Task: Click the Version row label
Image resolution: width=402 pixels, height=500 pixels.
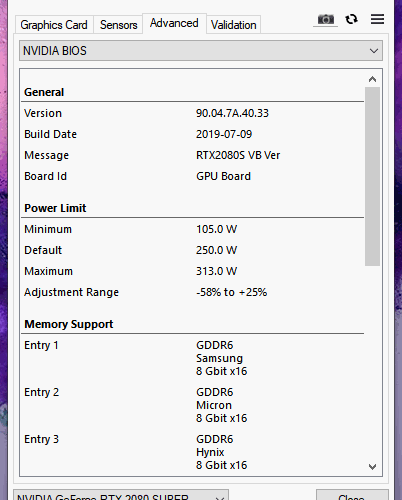Action: click(x=43, y=113)
